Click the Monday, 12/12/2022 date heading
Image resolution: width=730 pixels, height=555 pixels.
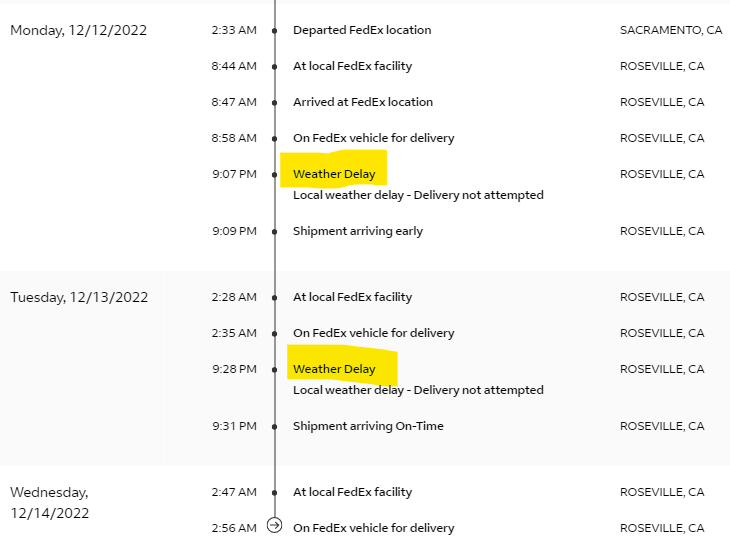click(x=78, y=30)
